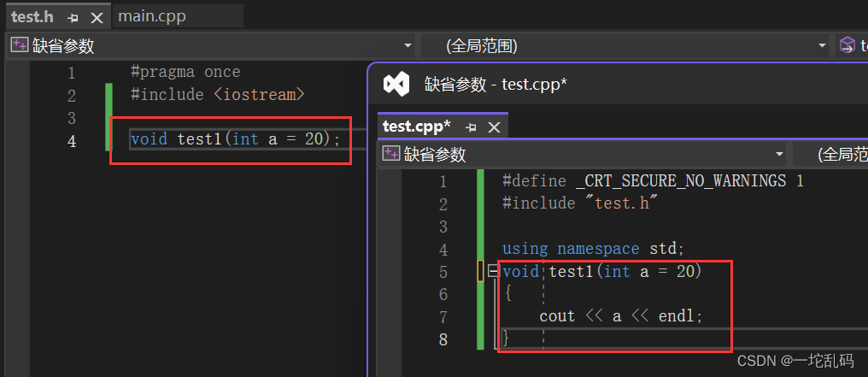This screenshot has width=868, height=377.
Task: Click the project icon beside 缺省参数 in test.h
Action: point(20,45)
